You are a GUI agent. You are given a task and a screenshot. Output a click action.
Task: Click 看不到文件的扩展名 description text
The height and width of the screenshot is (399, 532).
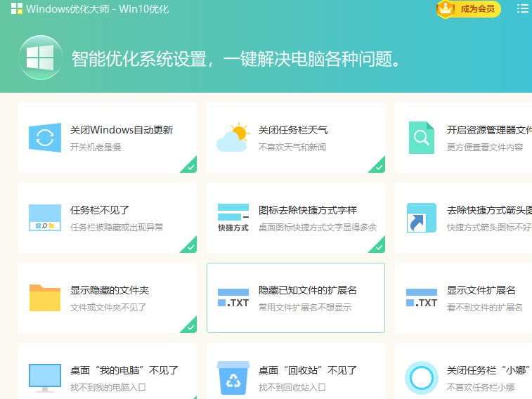click(484, 307)
